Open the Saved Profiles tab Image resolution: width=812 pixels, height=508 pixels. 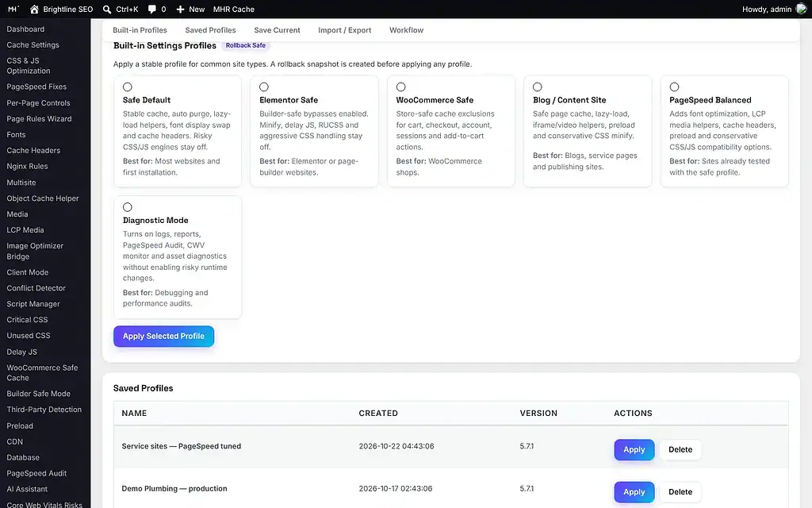pyautogui.click(x=210, y=30)
